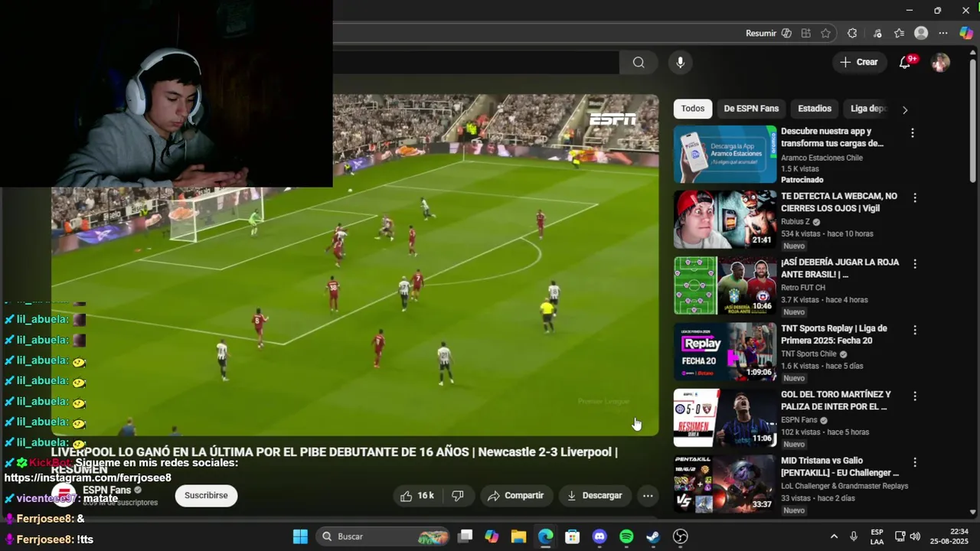Screen dimensions: 980x551
Task: Open the Edge extensions puzzle icon
Action: pyautogui.click(x=852, y=33)
